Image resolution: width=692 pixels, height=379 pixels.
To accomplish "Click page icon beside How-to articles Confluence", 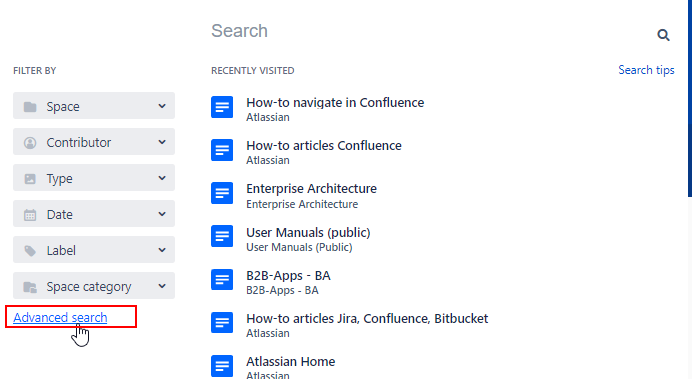I will pos(222,150).
